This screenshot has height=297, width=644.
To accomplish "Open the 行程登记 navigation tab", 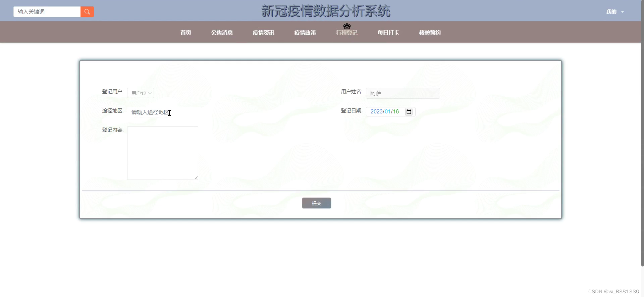I will coord(346,33).
